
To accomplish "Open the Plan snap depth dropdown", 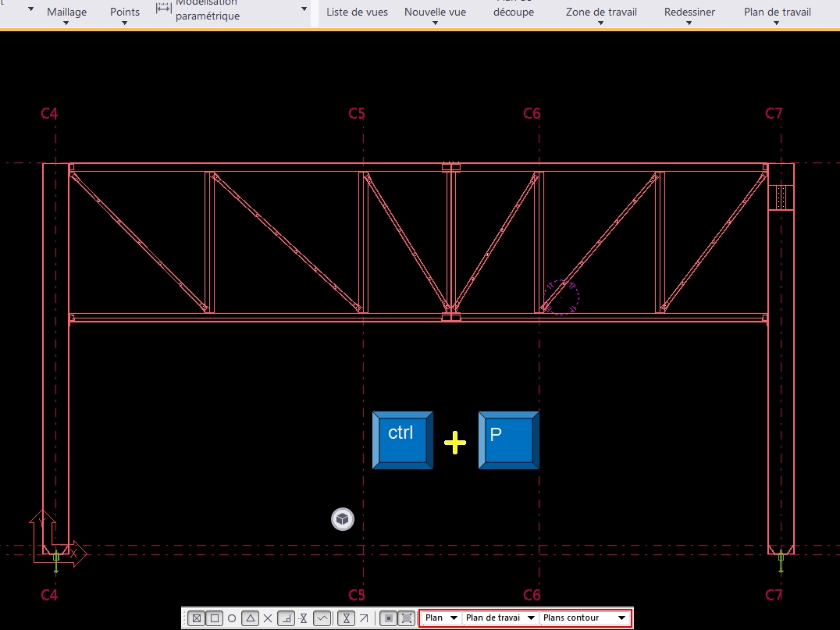I will [441, 618].
